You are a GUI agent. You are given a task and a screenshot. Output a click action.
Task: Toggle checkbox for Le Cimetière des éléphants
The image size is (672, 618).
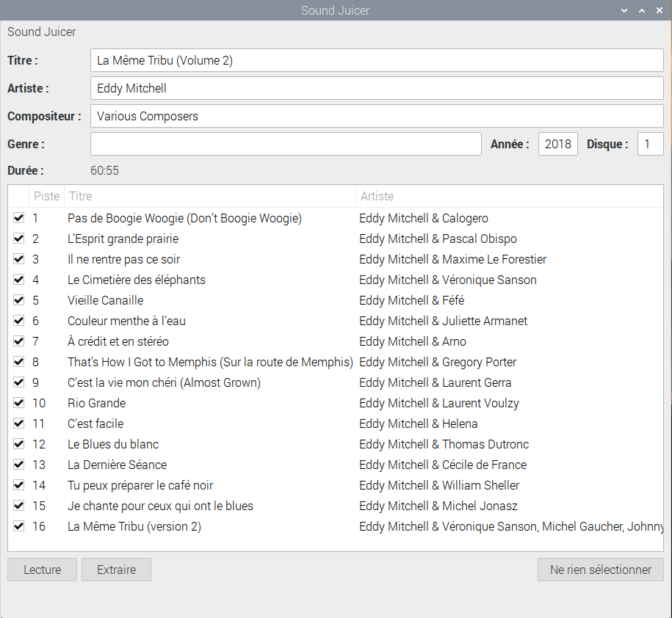19,280
